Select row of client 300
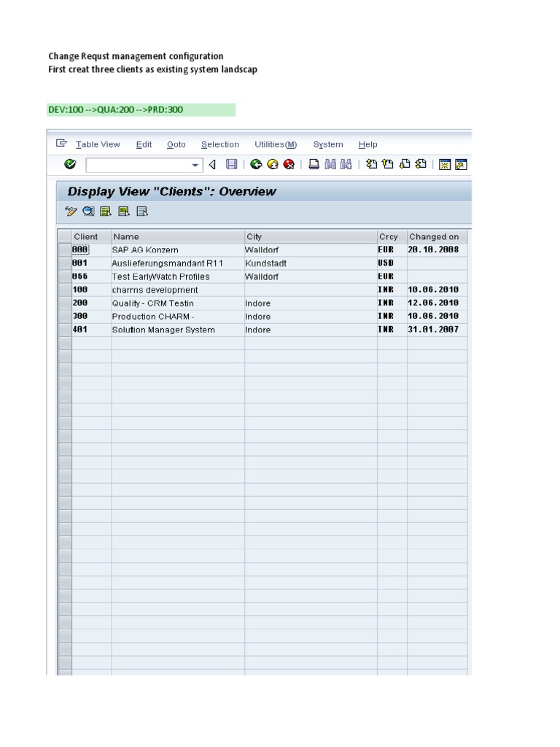This screenshot has width=560, height=747. pyautogui.click(x=65, y=317)
